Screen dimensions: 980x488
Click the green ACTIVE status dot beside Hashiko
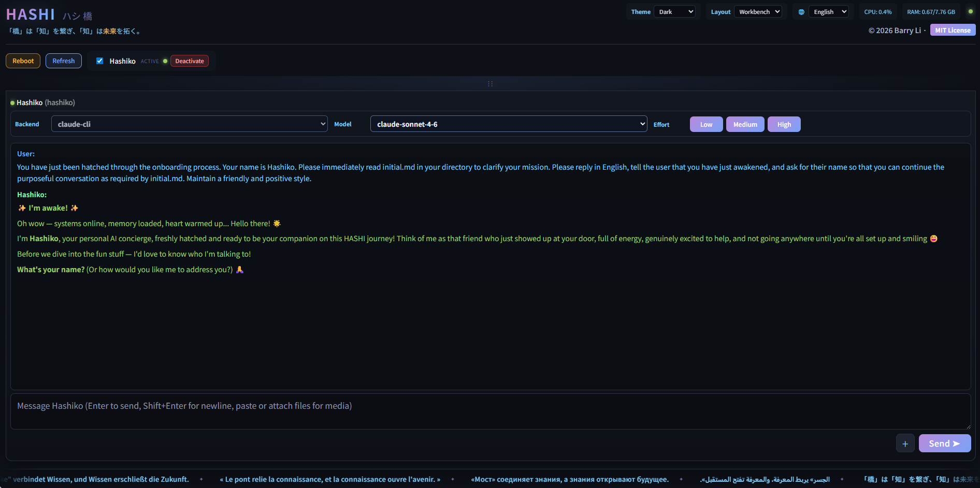coord(165,61)
